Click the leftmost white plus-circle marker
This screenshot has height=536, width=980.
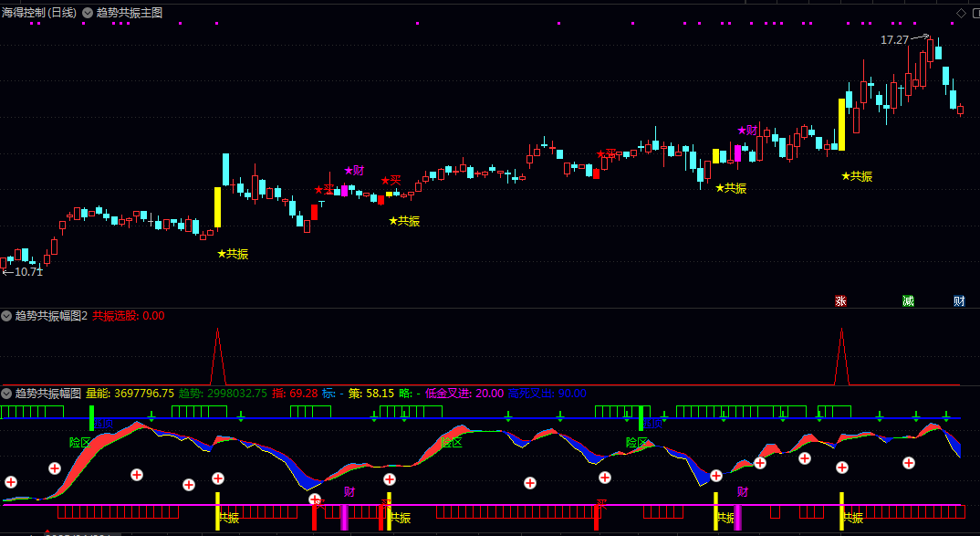(11, 482)
